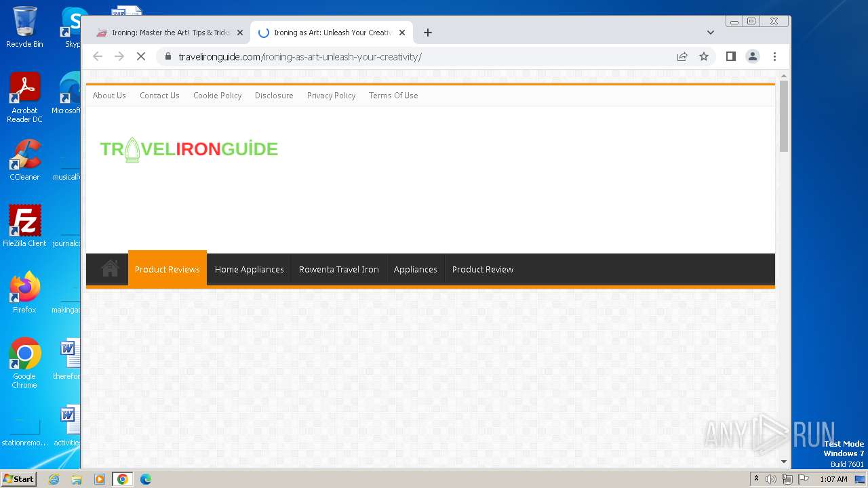The height and width of the screenshot is (488, 868).
Task: Close the 'Ironing as Art' tab
Action: [402, 33]
